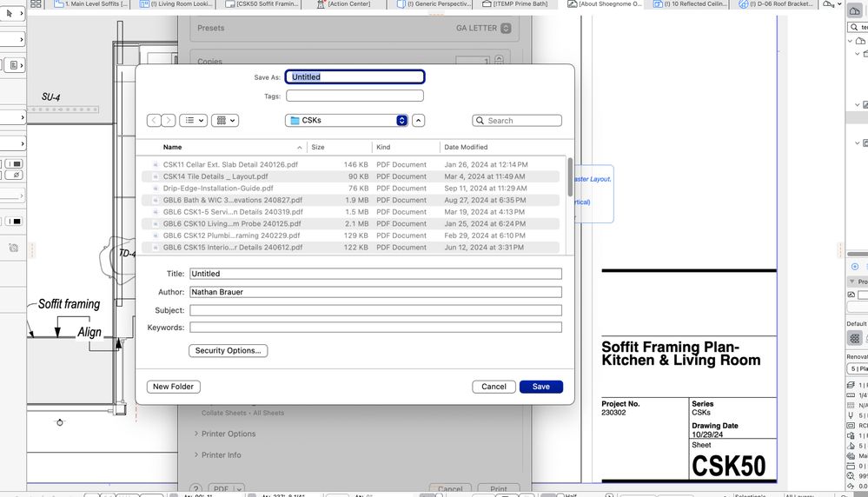Select CSK11 Cellar Ext. Slab Detail file
This screenshot has width=868, height=497.
[350, 164]
